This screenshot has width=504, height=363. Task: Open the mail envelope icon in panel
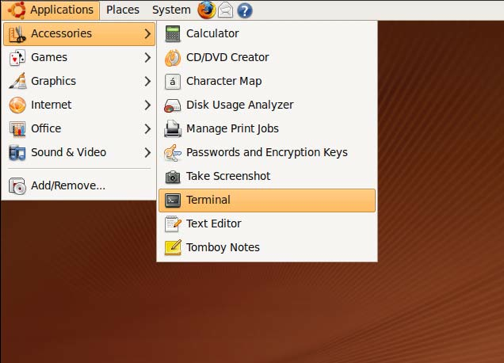pos(226,10)
